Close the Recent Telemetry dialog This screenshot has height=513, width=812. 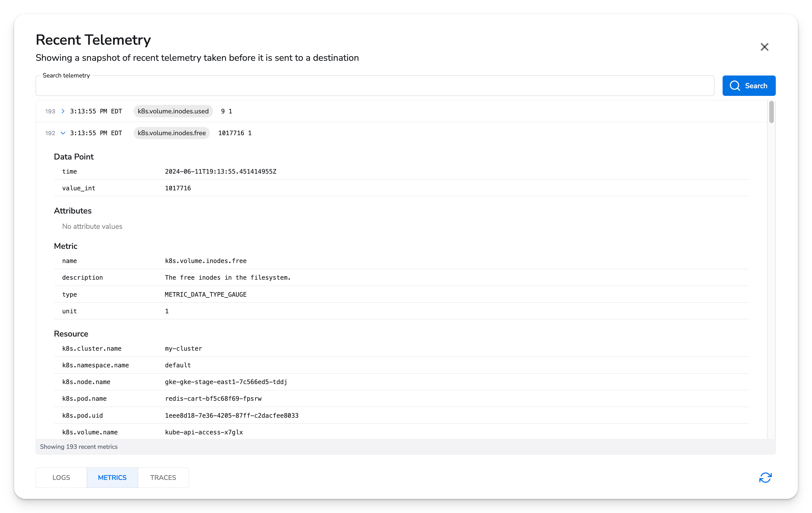coord(764,47)
